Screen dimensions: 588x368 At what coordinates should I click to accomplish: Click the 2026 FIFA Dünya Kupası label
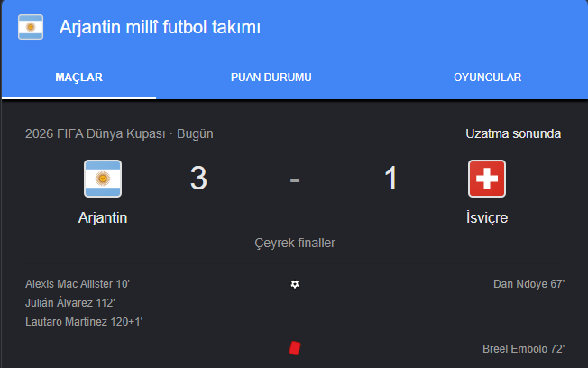96,133
